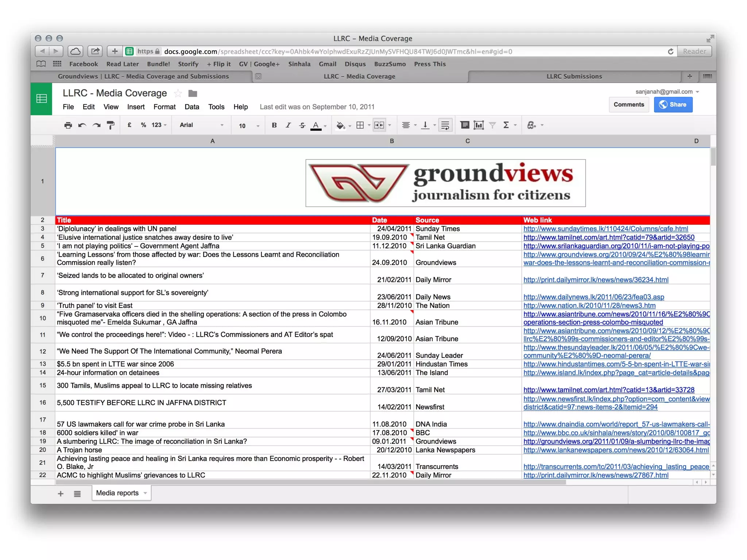Click the merge cells icon
747x560 pixels.
pyautogui.click(x=379, y=125)
